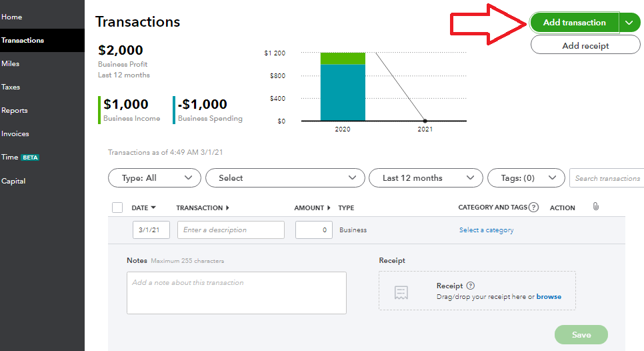644x351 pixels.
Task: Click the Add transaction button
Action: tap(574, 23)
